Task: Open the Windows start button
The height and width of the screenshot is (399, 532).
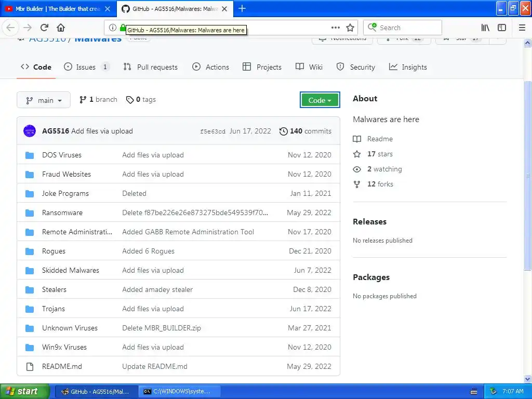Action: pos(24,391)
